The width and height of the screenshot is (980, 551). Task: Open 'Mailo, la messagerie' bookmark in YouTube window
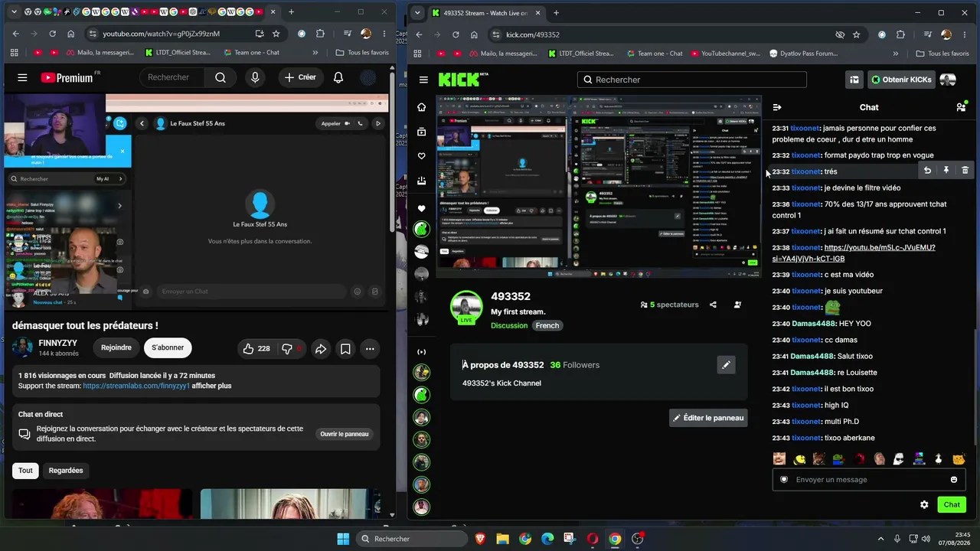[x=101, y=53]
